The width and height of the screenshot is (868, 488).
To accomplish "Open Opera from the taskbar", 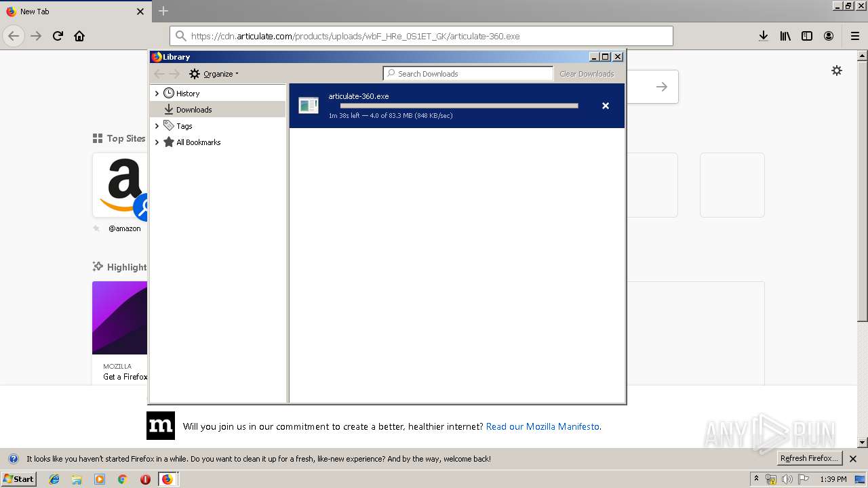I will 145,479.
